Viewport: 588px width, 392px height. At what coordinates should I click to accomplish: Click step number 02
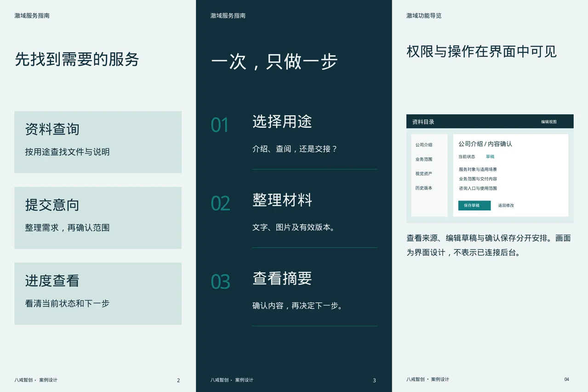tap(220, 204)
